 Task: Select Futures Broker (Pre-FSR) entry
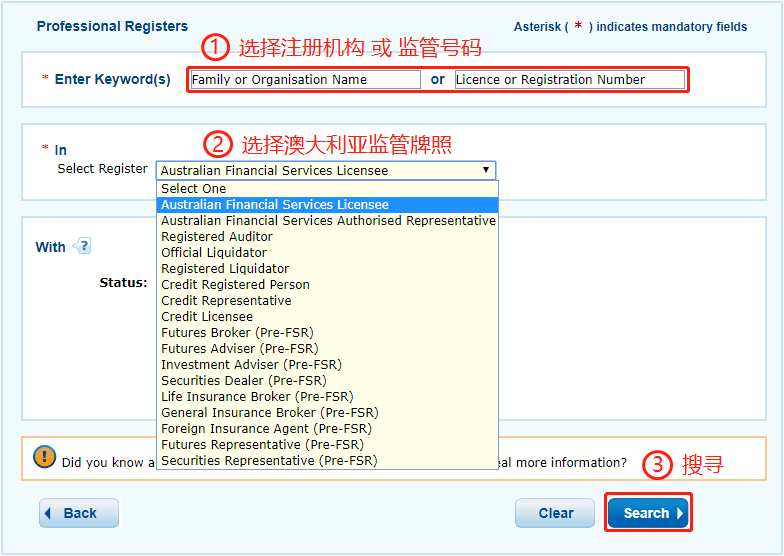(x=237, y=333)
